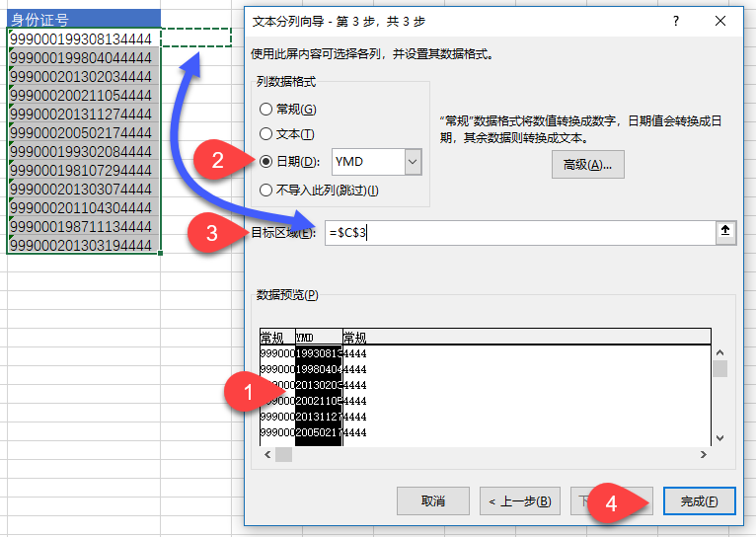Go back using the 上一步(B) button

[x=520, y=501]
